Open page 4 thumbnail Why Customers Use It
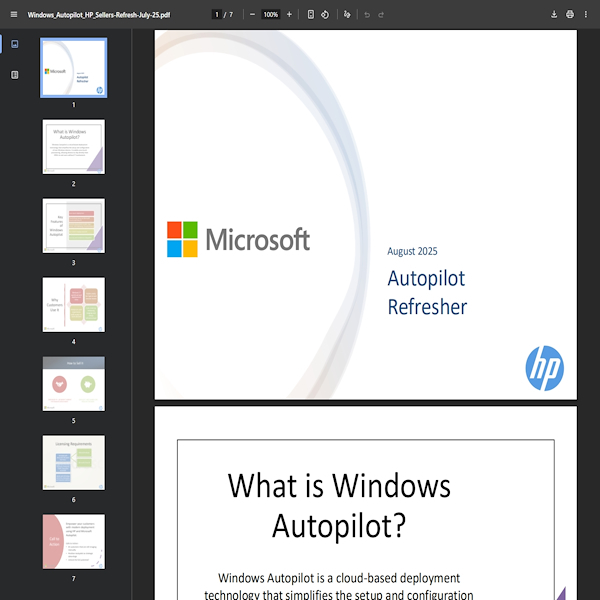The width and height of the screenshot is (600, 600). pyautogui.click(x=73, y=305)
